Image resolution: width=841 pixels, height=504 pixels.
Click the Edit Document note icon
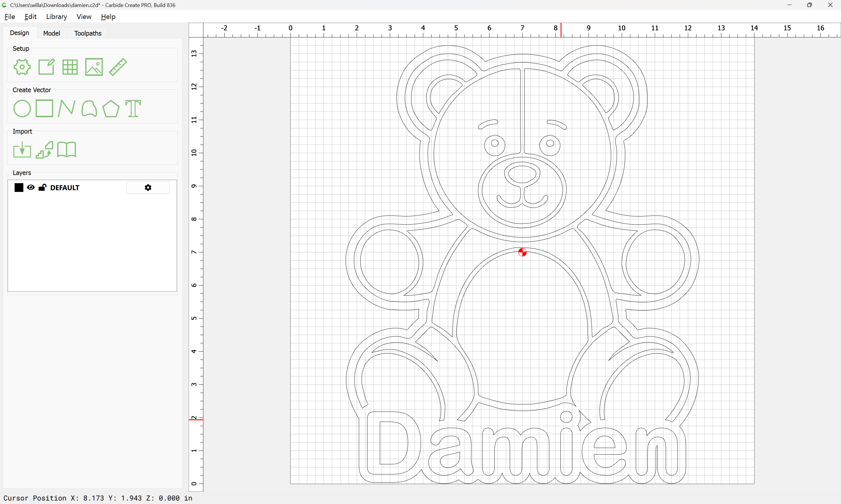click(46, 67)
